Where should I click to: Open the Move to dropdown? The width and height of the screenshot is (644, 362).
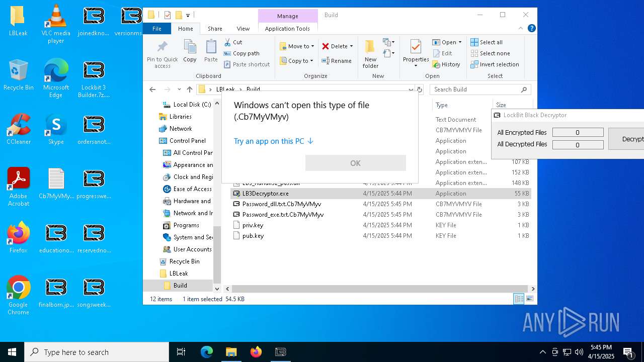click(x=297, y=46)
